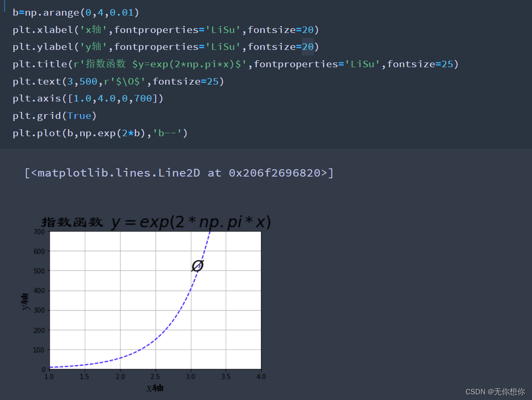Click the plt.text(3,500,...) code line
The image size is (532, 400).
pyautogui.click(x=118, y=81)
